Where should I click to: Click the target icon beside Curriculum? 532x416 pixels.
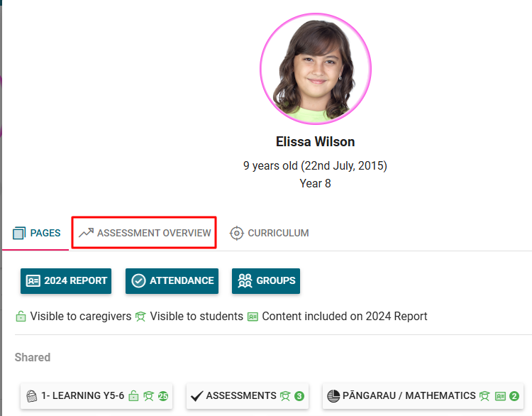pos(237,233)
